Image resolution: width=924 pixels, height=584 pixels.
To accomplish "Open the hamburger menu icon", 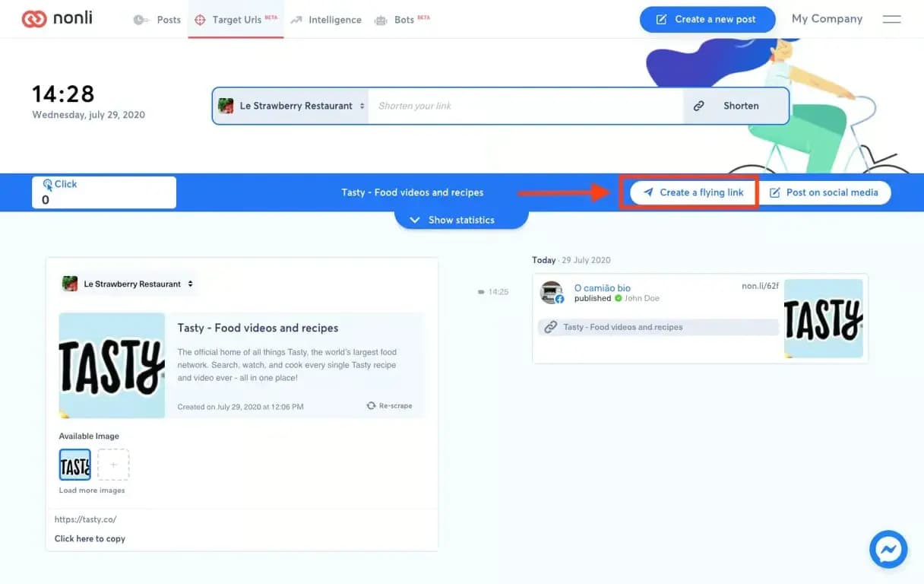I will pos(891,19).
